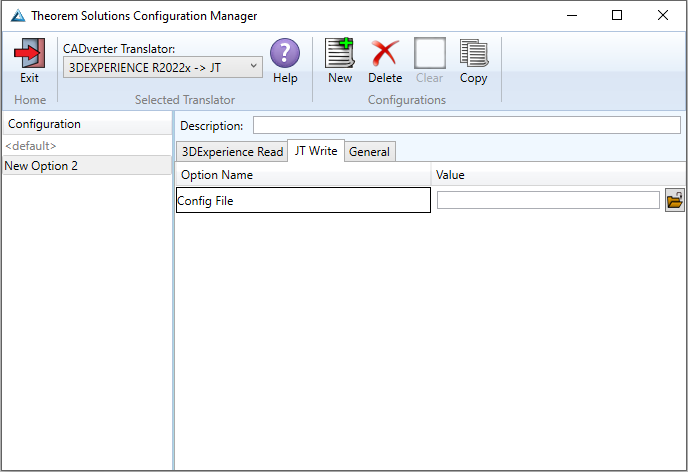
Task: Click the Value column header
Action: [x=558, y=175]
